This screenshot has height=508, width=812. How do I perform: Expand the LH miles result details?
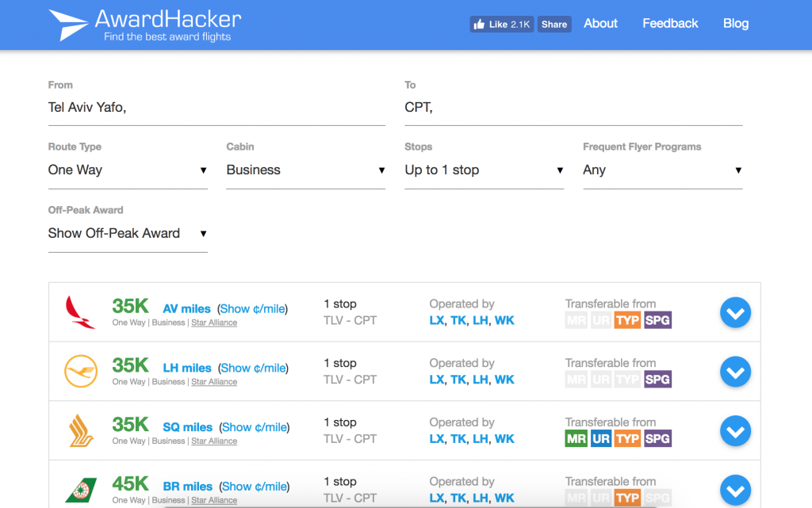pos(735,372)
